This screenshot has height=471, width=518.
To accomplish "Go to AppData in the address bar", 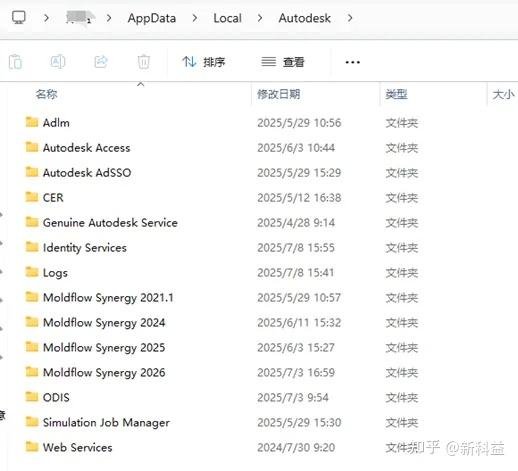I will point(152,18).
